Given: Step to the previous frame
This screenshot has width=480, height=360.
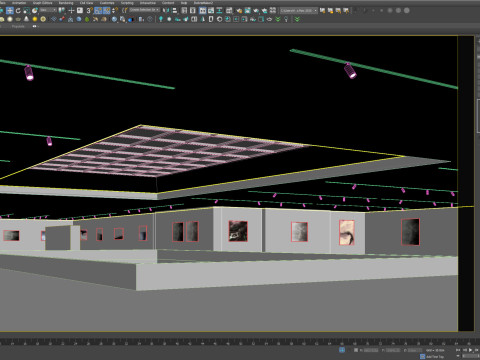Looking at the screenshot, I should click(x=464, y=350).
